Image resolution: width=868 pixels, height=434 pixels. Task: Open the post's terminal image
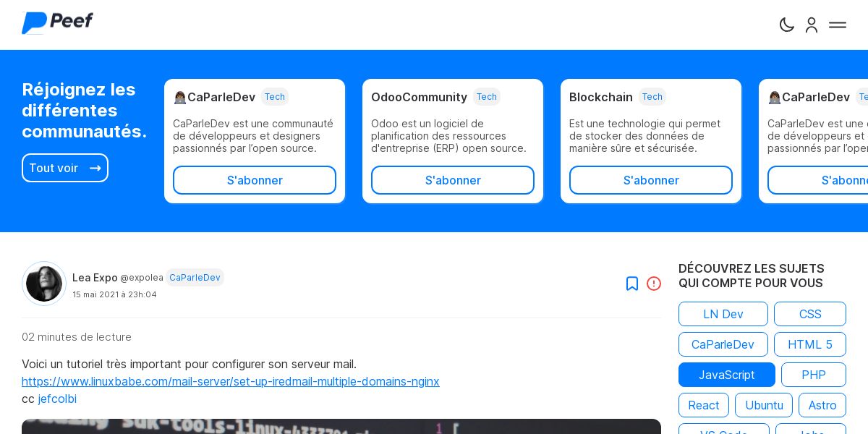(x=341, y=427)
